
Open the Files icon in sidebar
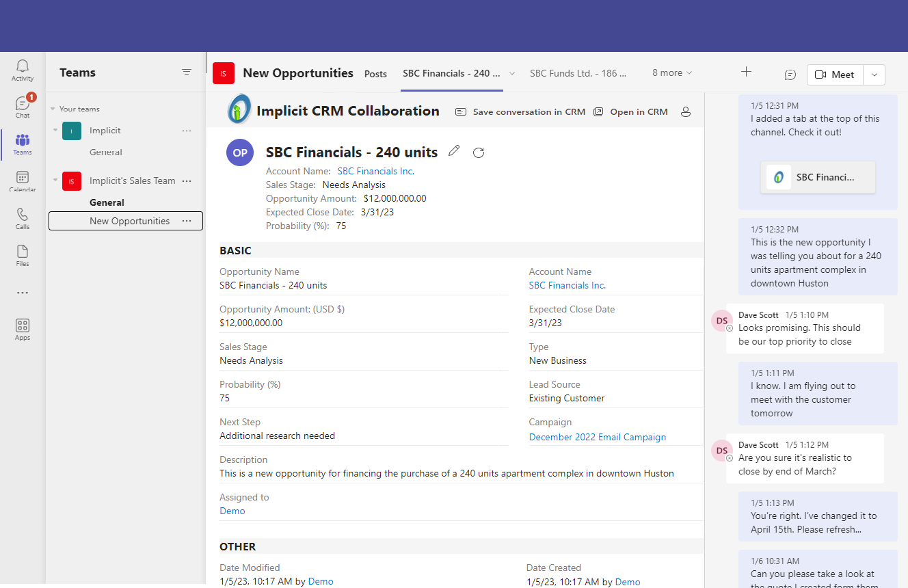(23, 255)
